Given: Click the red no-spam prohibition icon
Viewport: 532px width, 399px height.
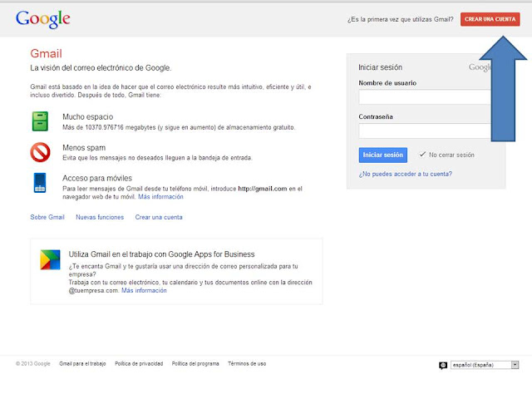Looking at the screenshot, I should tap(40, 152).
